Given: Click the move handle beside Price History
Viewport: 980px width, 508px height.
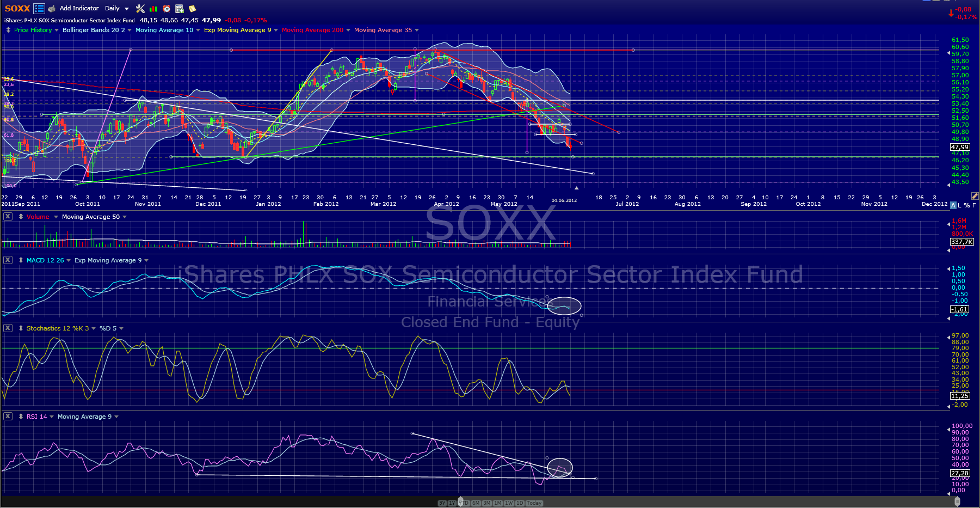Looking at the screenshot, I should coord(8,30).
